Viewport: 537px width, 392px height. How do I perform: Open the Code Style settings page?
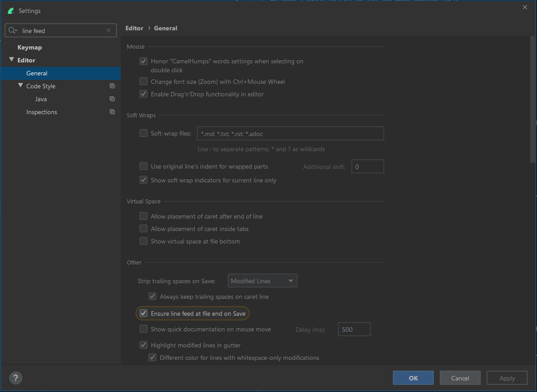41,86
